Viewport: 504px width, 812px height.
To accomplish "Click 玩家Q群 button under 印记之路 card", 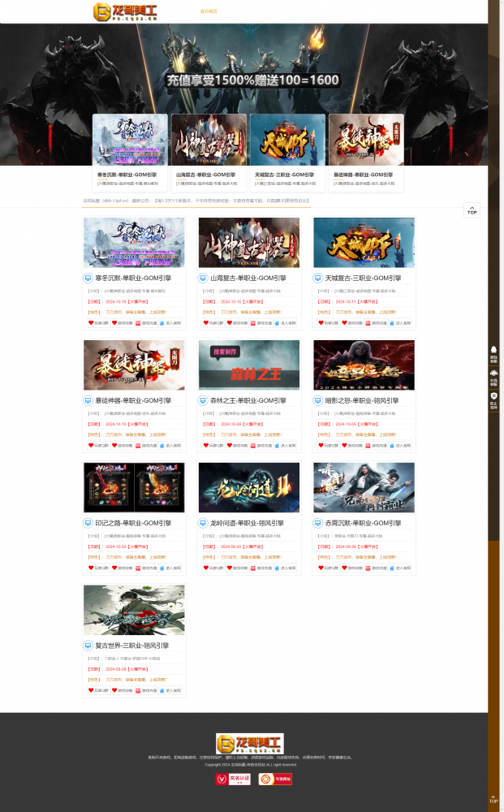I will pos(98,568).
